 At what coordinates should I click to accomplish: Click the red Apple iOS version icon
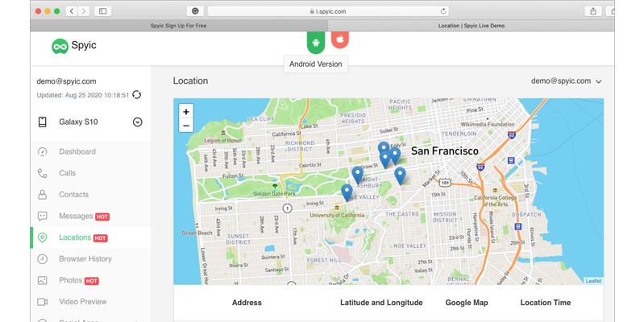pyautogui.click(x=340, y=39)
